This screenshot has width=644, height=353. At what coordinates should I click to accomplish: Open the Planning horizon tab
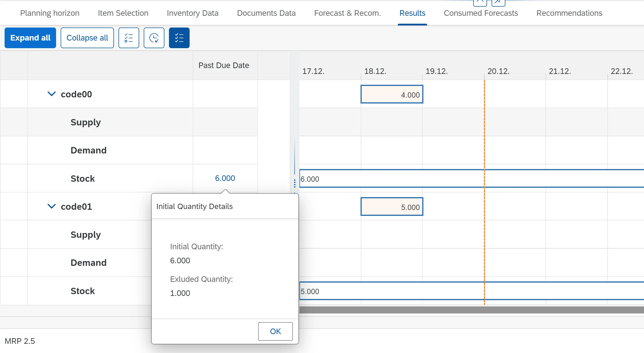(50, 13)
